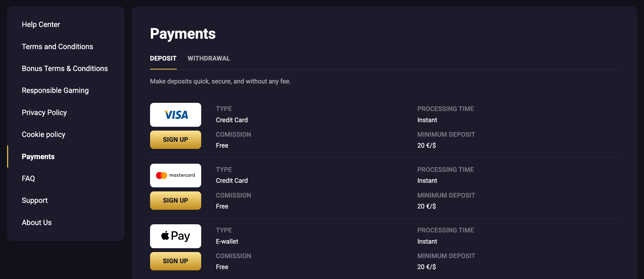Image resolution: width=644 pixels, height=279 pixels.
Task: Go to the Support page
Action: point(35,200)
